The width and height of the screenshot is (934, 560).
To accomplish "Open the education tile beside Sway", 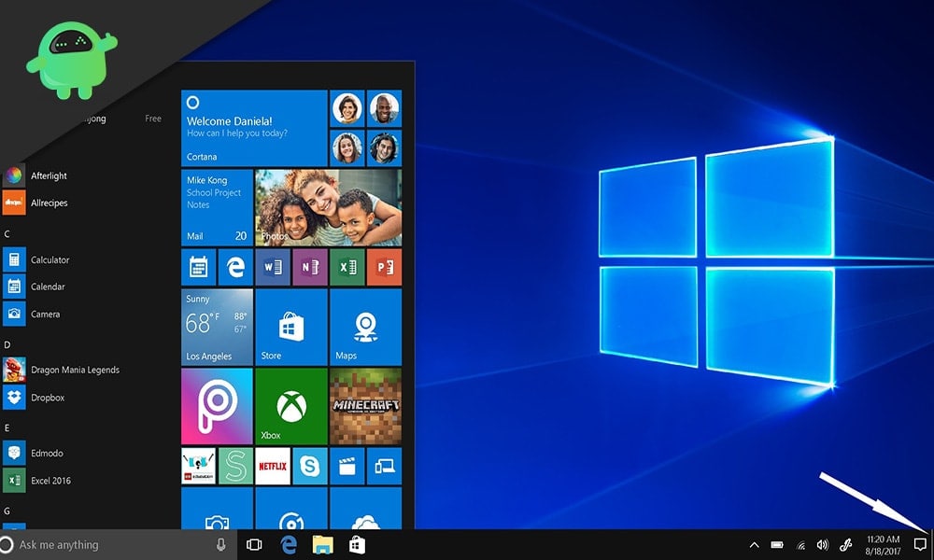I will pyautogui.click(x=198, y=466).
